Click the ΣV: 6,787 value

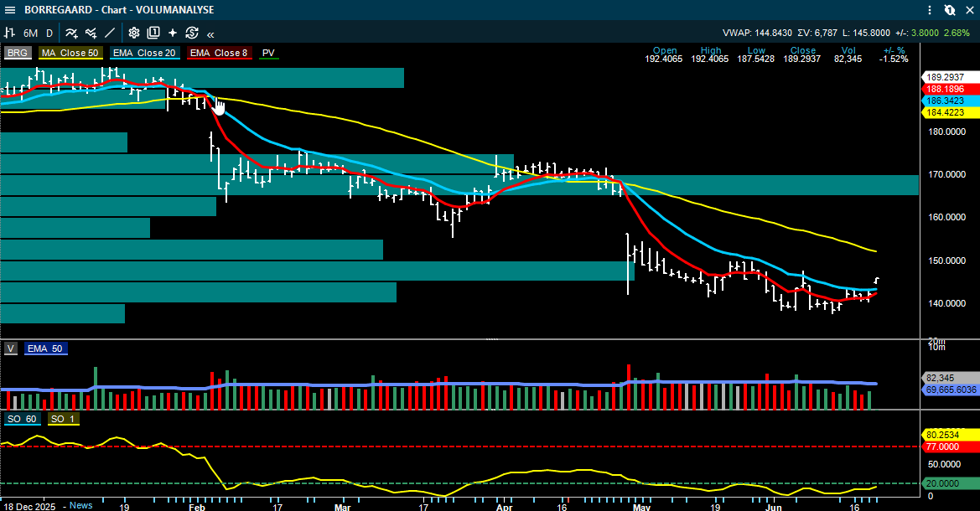pyautogui.click(x=817, y=34)
